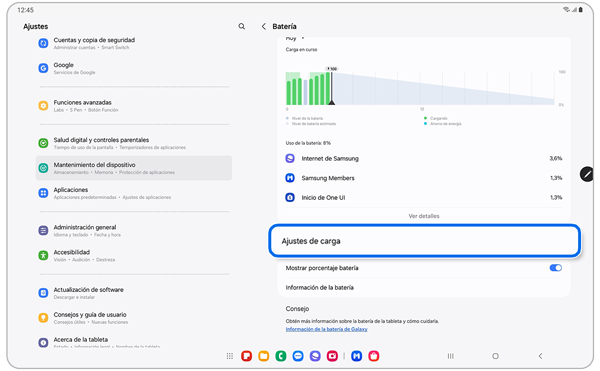Open Cuentas y copia de seguridad
This screenshot has height=371, width=600.
tap(134, 43)
